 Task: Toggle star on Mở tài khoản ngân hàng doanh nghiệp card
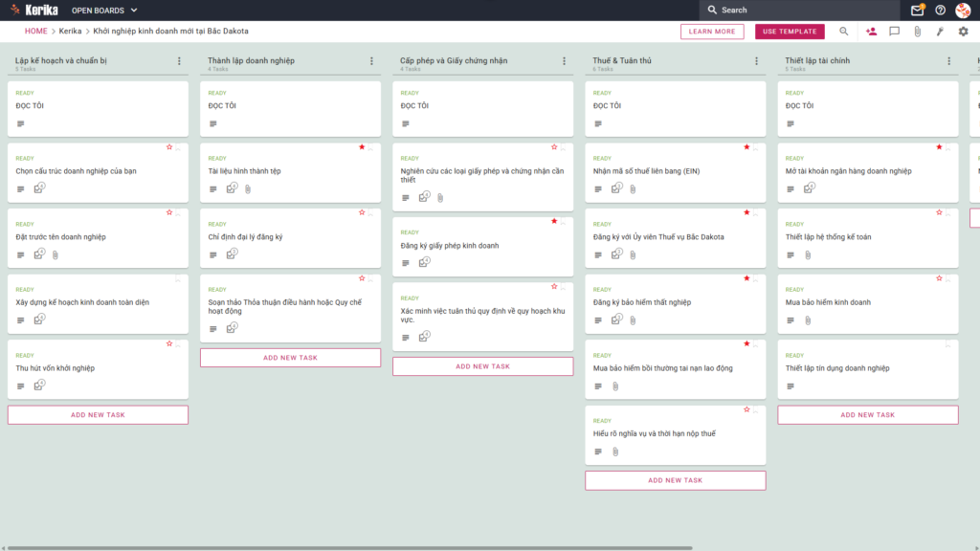click(x=940, y=146)
